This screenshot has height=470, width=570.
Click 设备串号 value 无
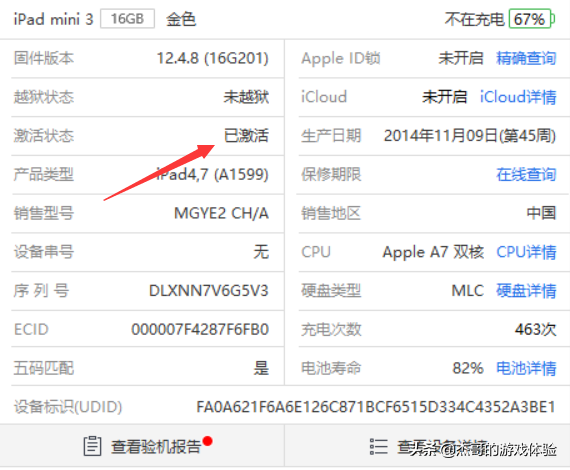pyautogui.click(x=261, y=252)
